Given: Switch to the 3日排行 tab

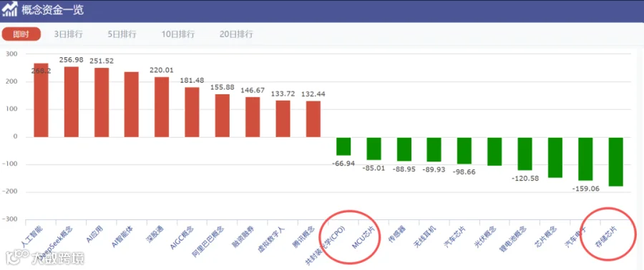Looking at the screenshot, I should [x=69, y=34].
